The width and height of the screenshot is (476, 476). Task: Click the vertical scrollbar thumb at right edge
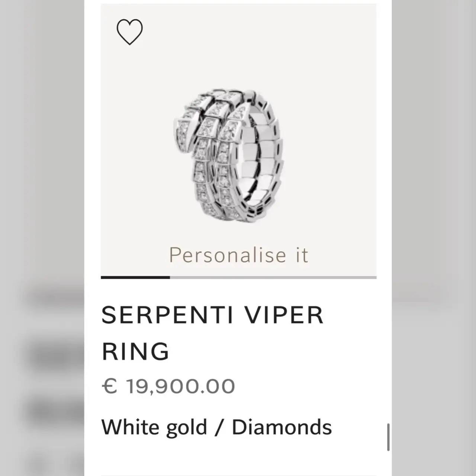click(389, 437)
